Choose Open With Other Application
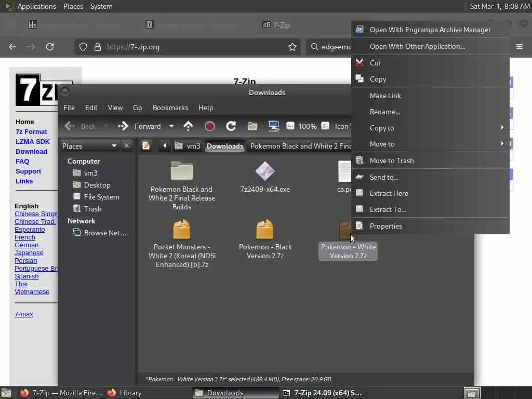Image resolution: width=532 pixels, height=399 pixels. click(x=430, y=46)
